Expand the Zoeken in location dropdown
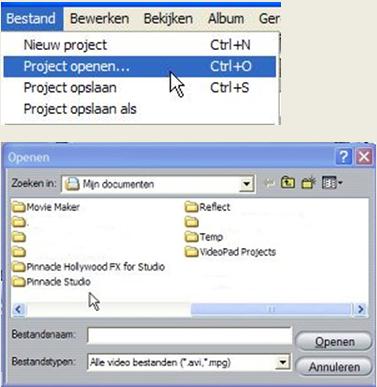 click(x=246, y=184)
